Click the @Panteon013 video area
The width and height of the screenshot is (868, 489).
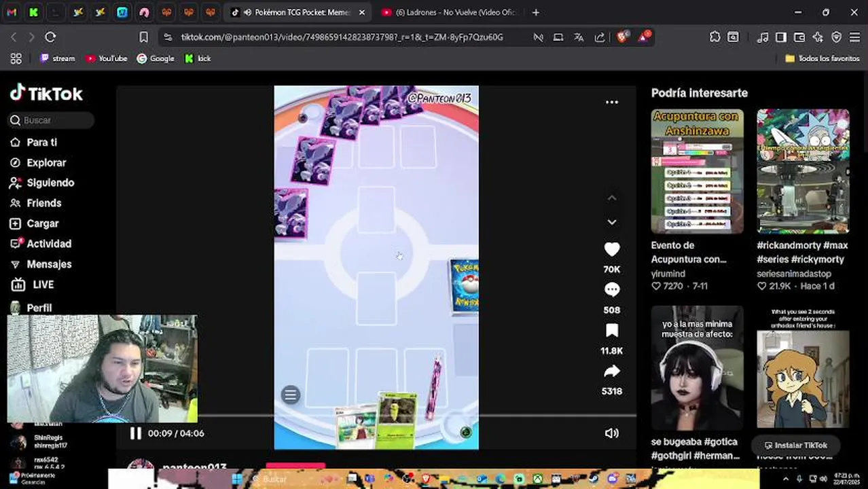(376, 267)
